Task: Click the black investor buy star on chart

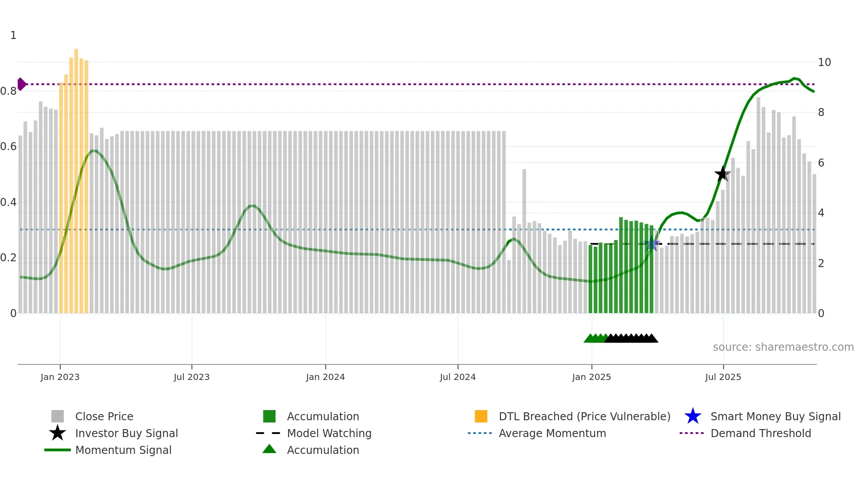Action: click(722, 174)
